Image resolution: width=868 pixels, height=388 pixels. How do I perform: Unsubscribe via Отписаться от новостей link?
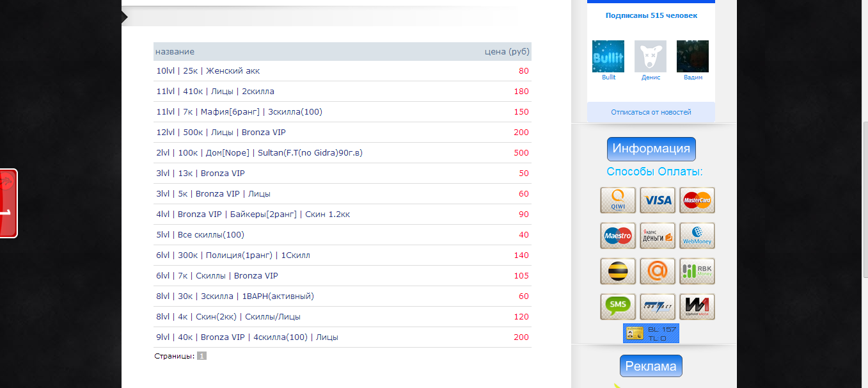pos(651,112)
